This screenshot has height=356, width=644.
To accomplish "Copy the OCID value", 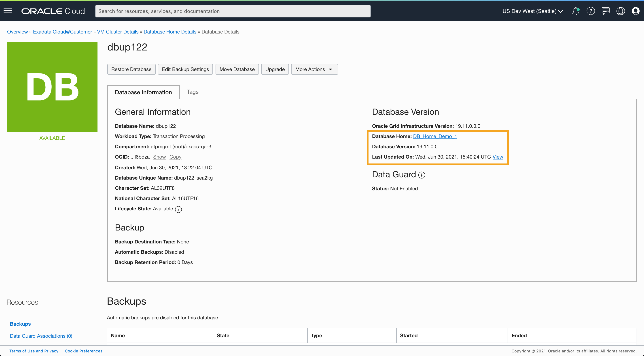I will pyautogui.click(x=175, y=157).
